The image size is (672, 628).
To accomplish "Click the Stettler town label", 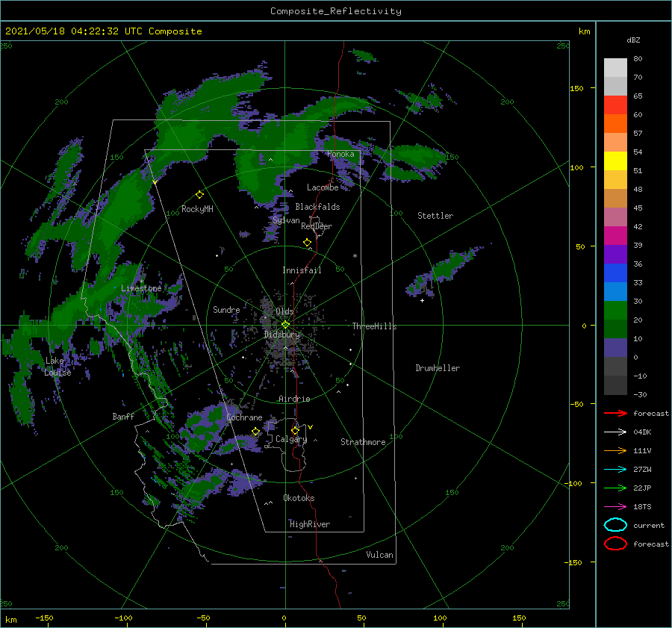I will coord(435,216).
